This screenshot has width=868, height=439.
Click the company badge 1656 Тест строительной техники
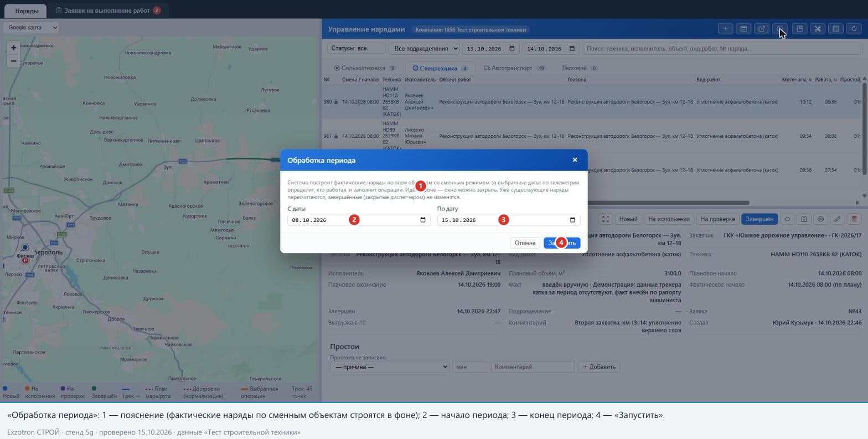point(471,29)
